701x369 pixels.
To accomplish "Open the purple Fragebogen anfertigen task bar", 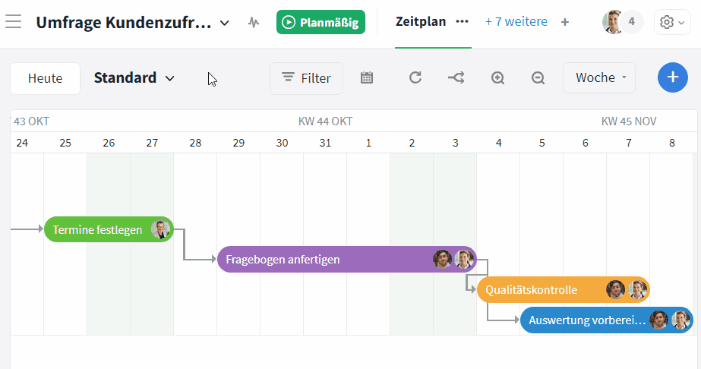I will coord(347,259).
